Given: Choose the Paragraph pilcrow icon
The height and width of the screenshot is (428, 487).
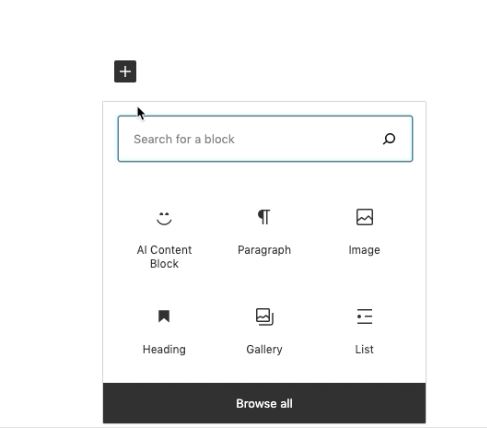Looking at the screenshot, I should click(264, 217).
